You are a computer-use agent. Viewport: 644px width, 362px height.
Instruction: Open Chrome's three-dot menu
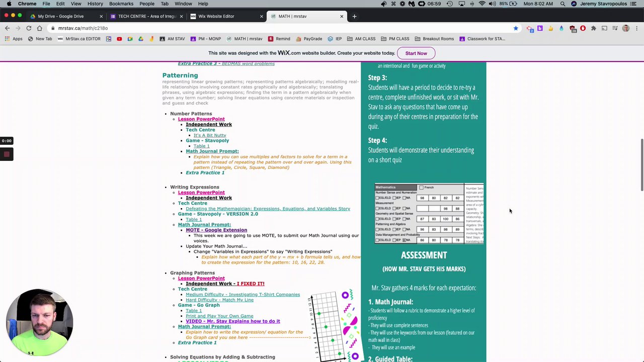pyautogui.click(x=636, y=28)
